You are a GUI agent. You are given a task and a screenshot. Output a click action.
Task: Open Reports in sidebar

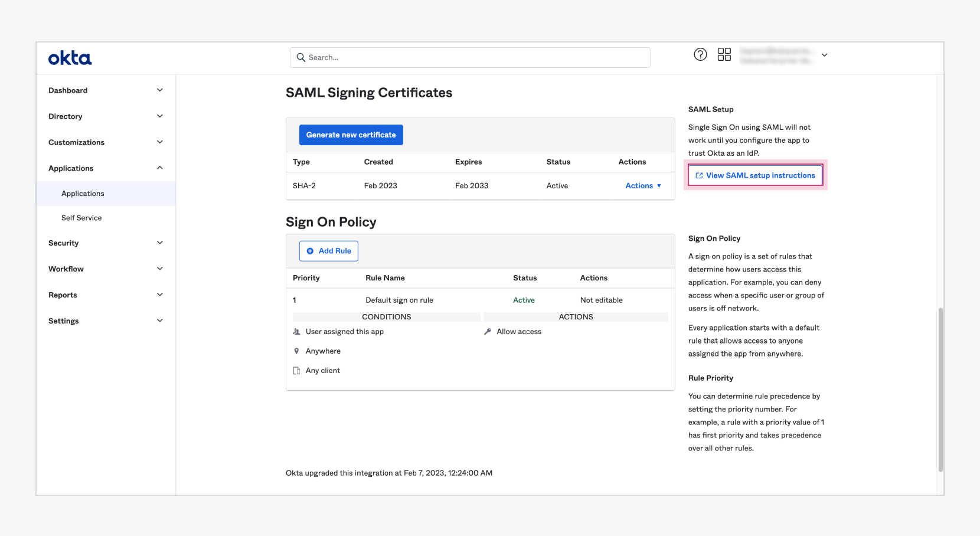click(x=63, y=295)
